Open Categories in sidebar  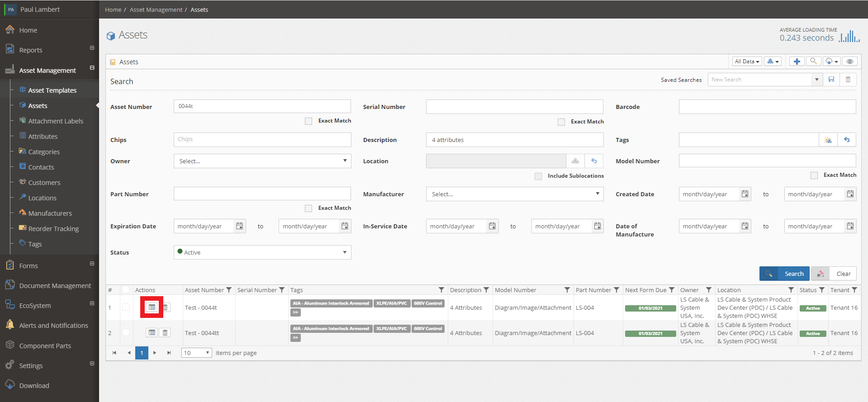44,152
